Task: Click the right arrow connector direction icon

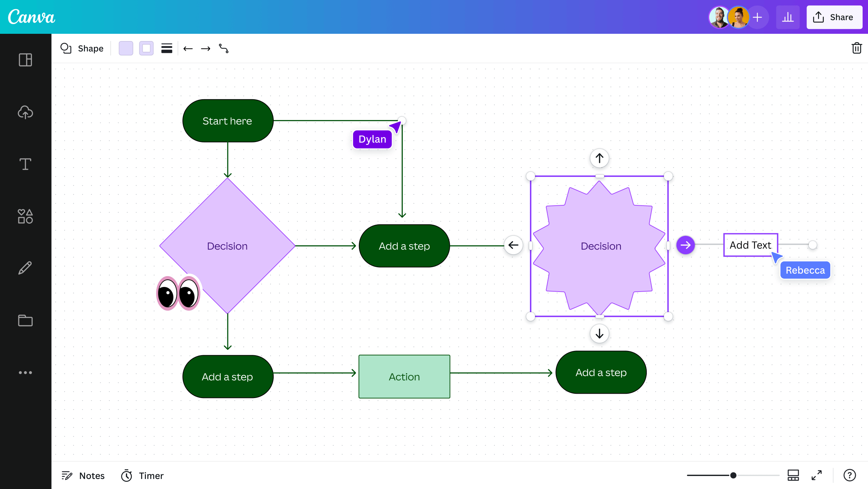Action: 204,48
